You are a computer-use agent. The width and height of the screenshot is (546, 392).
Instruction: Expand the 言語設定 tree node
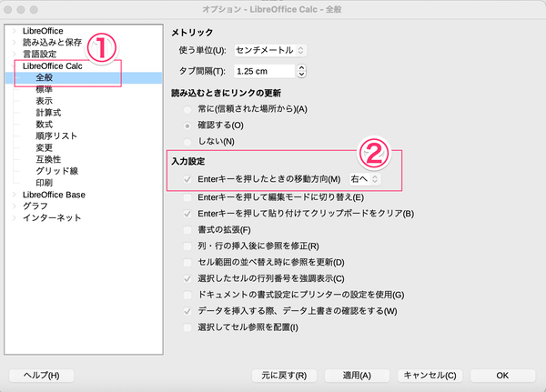(x=15, y=54)
